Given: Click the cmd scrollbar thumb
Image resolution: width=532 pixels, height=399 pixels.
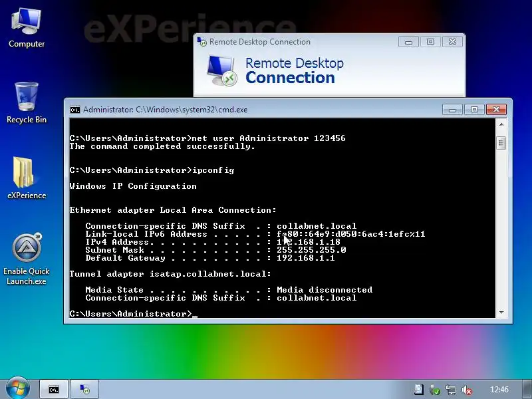Looking at the screenshot, I should [x=501, y=143].
